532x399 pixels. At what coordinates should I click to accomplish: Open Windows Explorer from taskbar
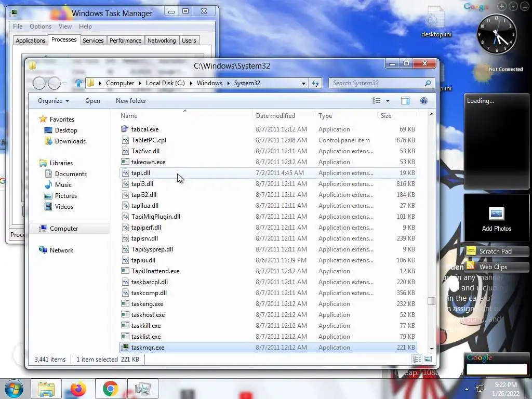pos(46,389)
